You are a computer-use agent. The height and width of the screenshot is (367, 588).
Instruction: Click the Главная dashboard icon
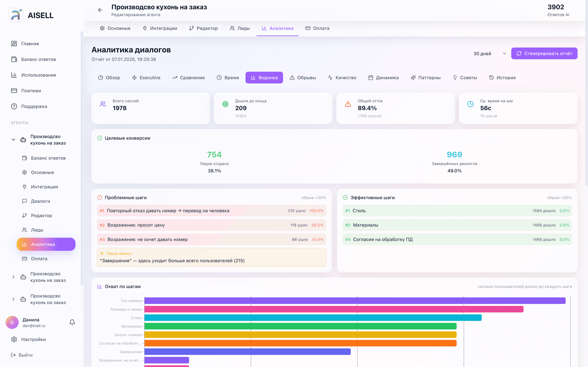click(x=14, y=44)
